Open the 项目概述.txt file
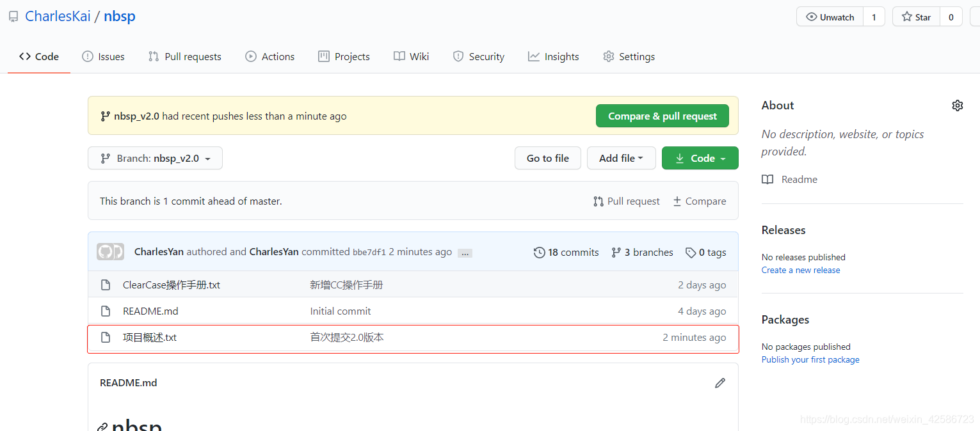Screen dimensions: 980x431 click(150, 337)
